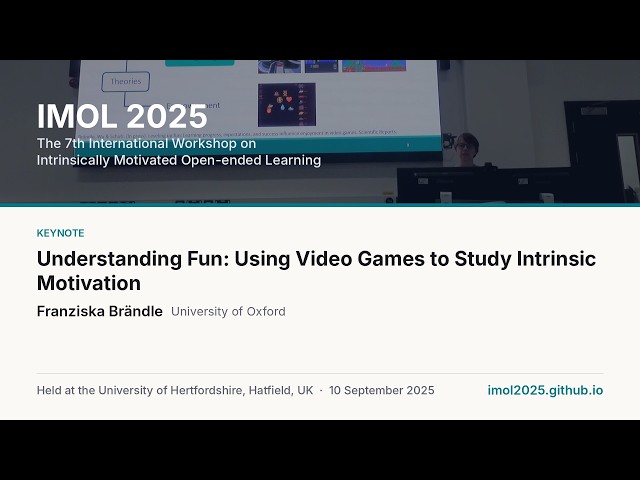This screenshot has width=640, height=480.
Task: Click the Theories box on projected slide
Action: click(x=126, y=82)
